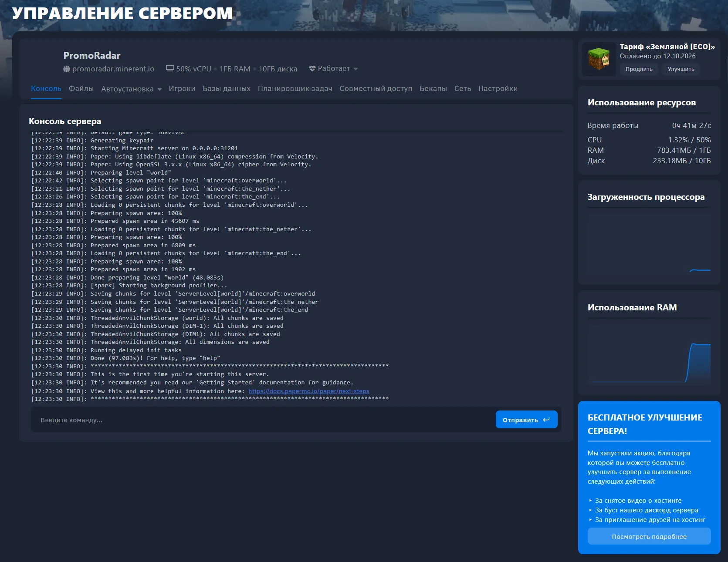This screenshot has width=728, height=562.
Task: Click the log line 'Starting Minecraft server on 0.0.0.0:31201'
Action: (135, 148)
